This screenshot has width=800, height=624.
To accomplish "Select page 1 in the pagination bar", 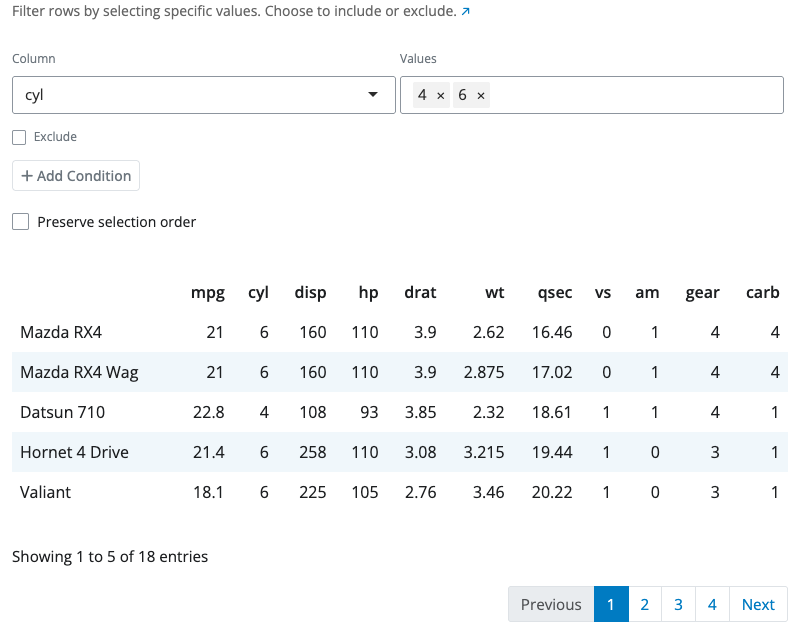I will [611, 604].
